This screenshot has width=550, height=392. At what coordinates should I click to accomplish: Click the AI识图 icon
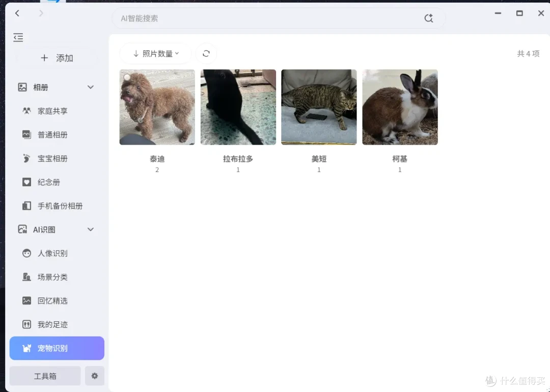click(x=22, y=230)
